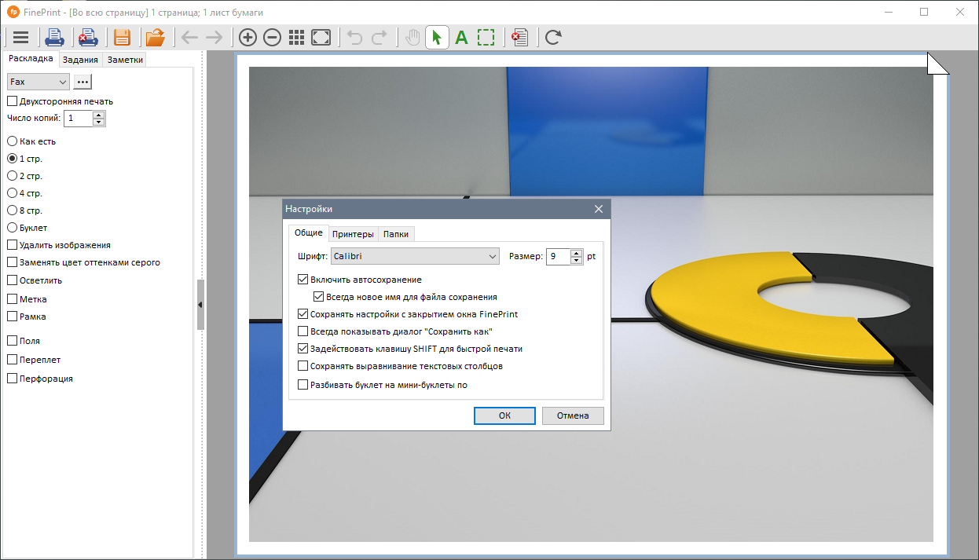Select the 2 стр. layout option
This screenshot has width=979, height=560.
click(12, 176)
